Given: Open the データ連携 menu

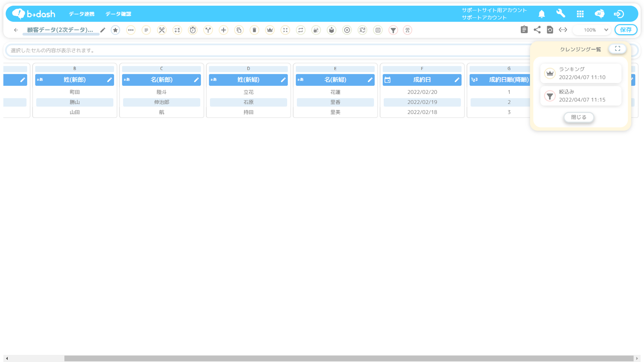Looking at the screenshot, I should coord(81,14).
